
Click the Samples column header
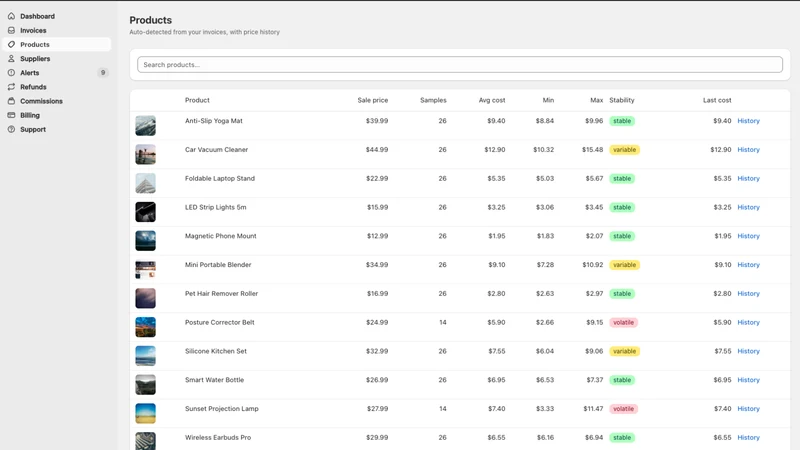point(433,101)
